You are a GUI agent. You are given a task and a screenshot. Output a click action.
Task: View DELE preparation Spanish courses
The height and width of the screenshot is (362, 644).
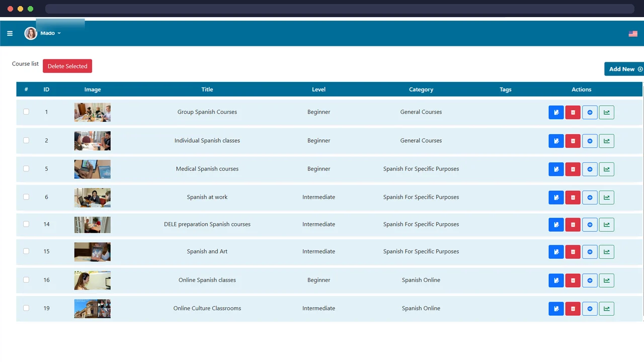click(590, 225)
